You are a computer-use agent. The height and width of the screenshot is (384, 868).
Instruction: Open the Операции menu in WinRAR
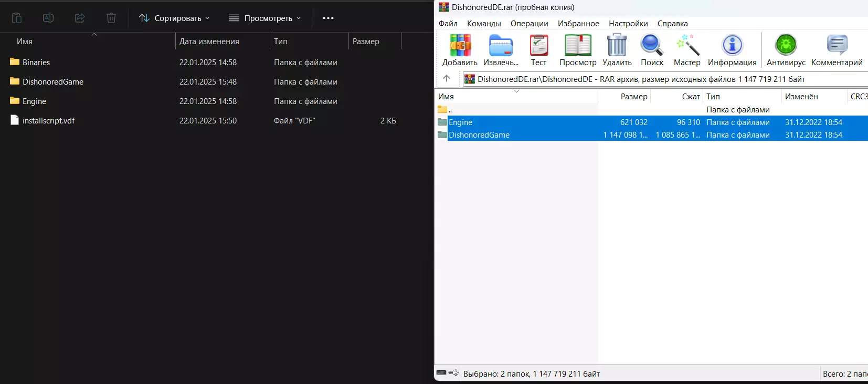pyautogui.click(x=529, y=24)
